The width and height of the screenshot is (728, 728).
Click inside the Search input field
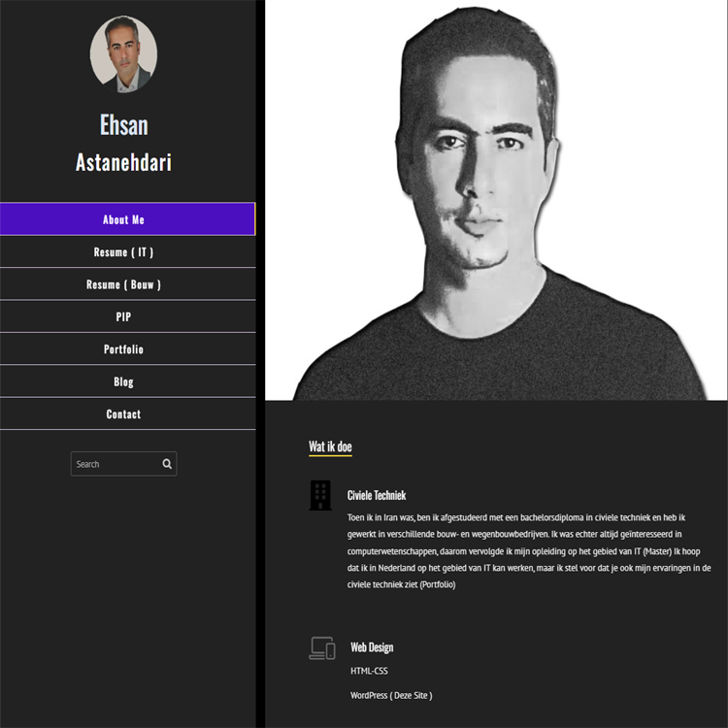click(116, 464)
